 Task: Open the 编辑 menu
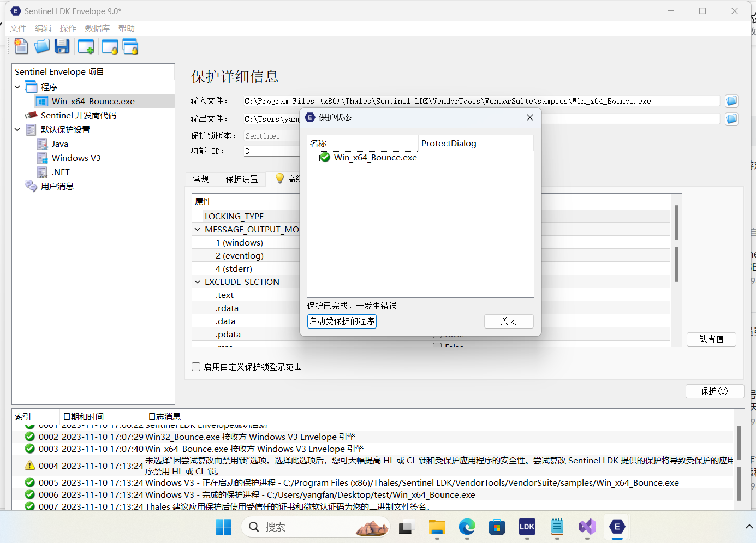coord(43,28)
